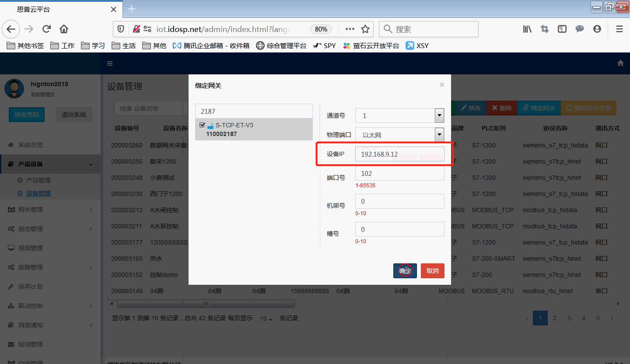The width and height of the screenshot is (630, 364).
Task: Open the Firefox account icon
Action: (597, 29)
